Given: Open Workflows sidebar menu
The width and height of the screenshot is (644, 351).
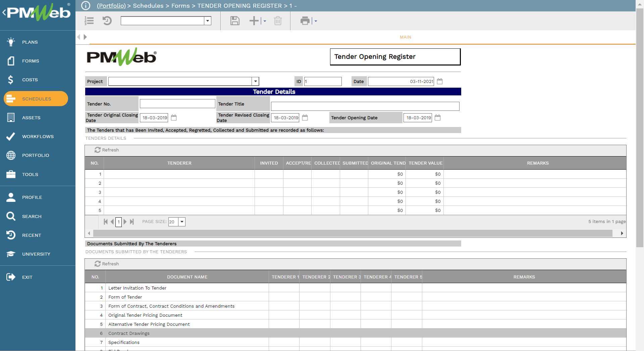Looking at the screenshot, I should pos(38,136).
